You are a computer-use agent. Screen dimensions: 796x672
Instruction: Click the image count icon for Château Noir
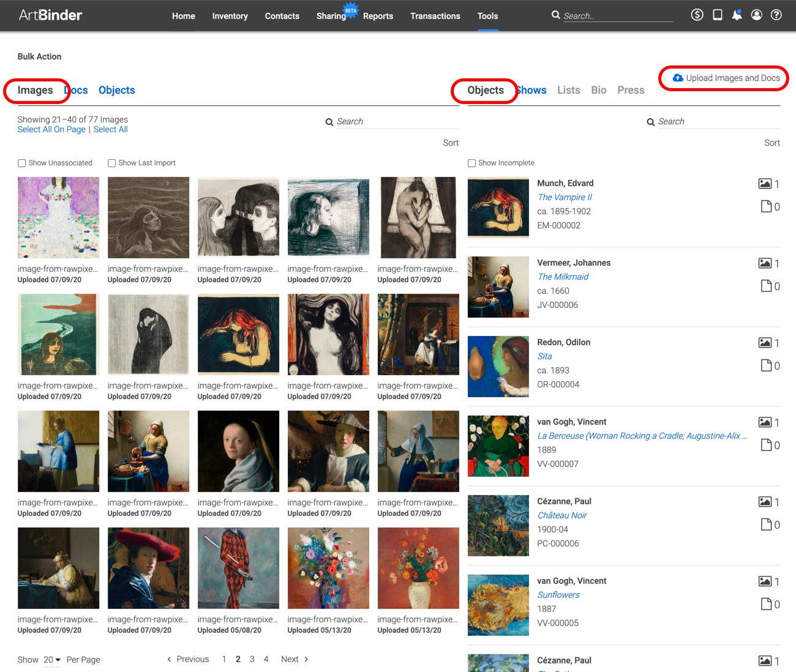[x=765, y=502]
